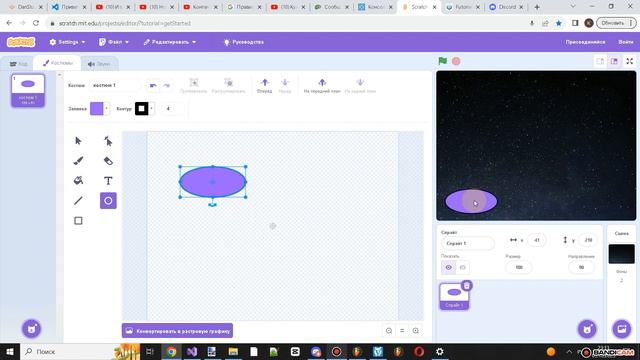Switch to small stage layout
The height and width of the screenshot is (360, 640).
click(600, 61)
